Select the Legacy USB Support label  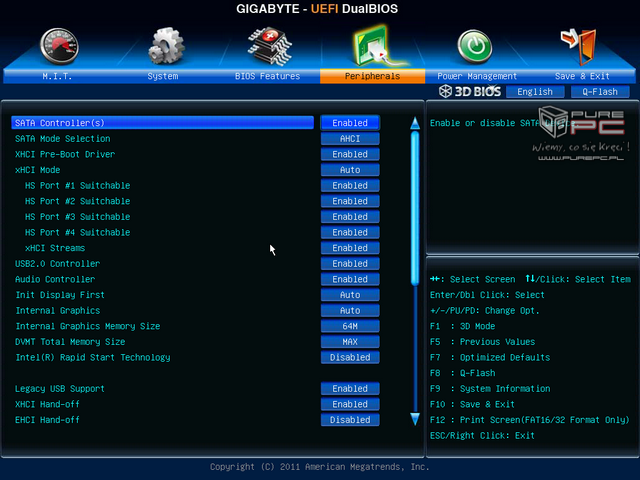tap(60, 389)
